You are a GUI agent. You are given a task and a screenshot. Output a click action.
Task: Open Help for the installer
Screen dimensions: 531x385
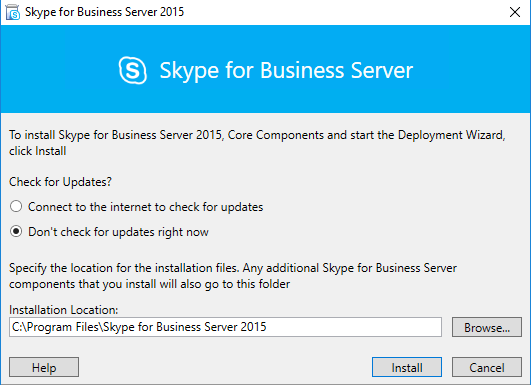click(44, 367)
